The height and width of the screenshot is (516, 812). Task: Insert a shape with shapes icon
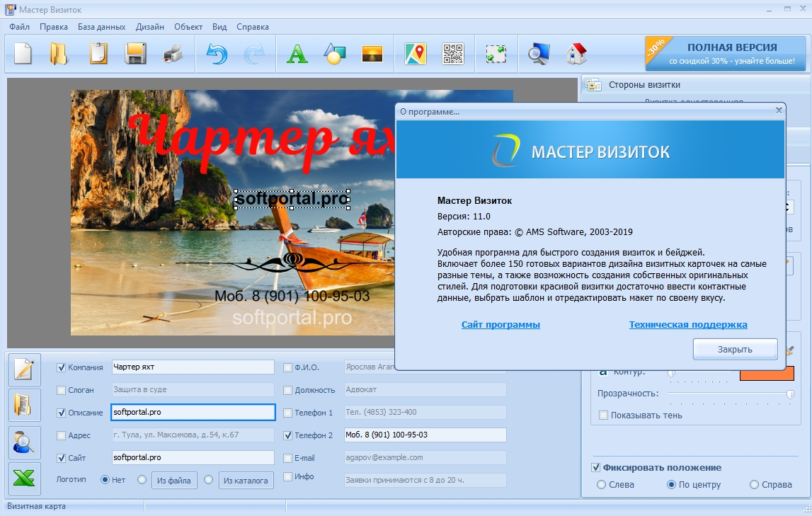point(335,54)
